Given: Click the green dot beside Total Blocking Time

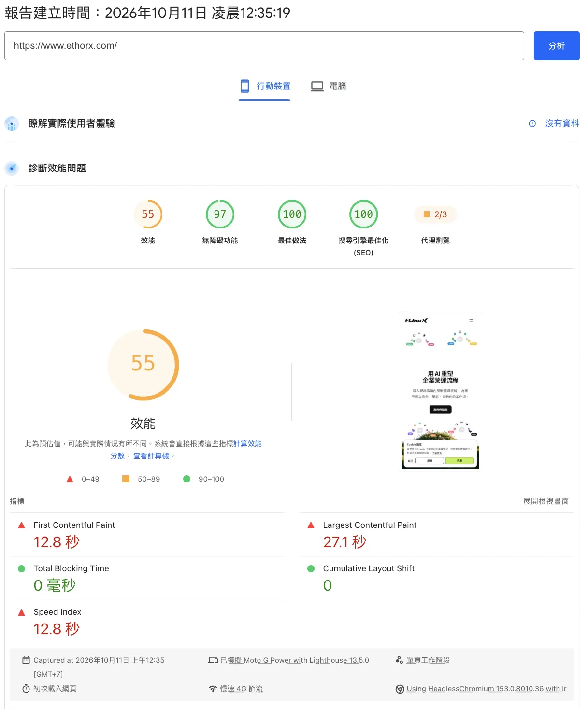Looking at the screenshot, I should point(21,568).
